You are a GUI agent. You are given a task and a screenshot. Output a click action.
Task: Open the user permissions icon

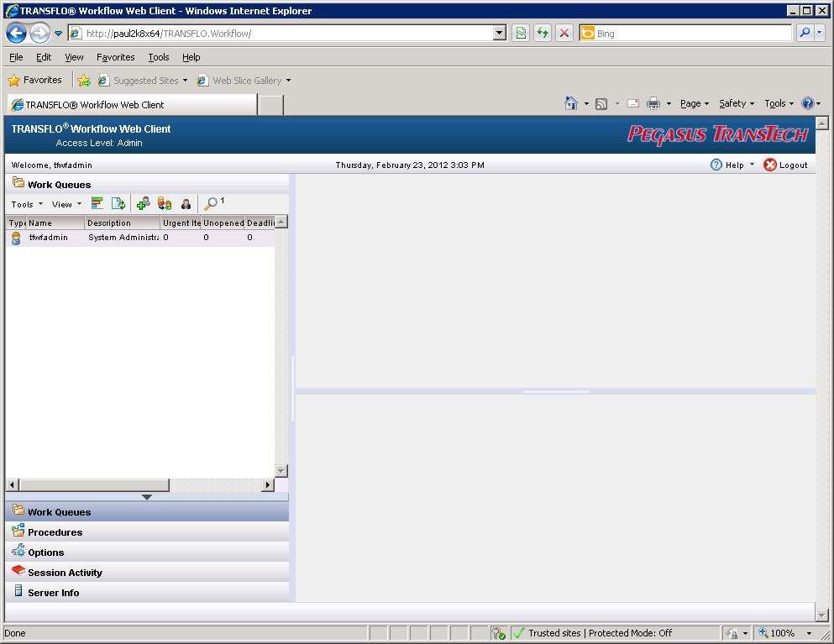[x=165, y=203]
